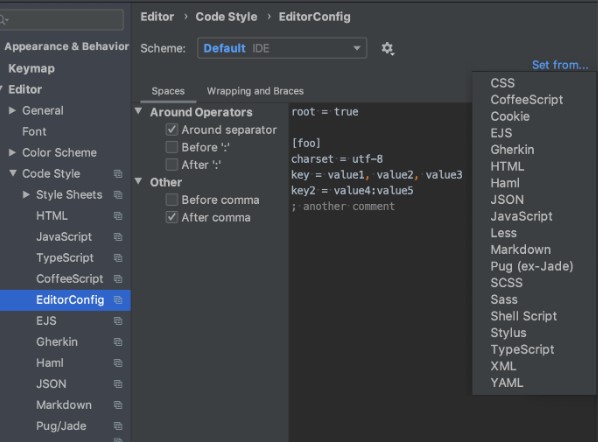Viewport: 598px width, 442px height.
Task: Select HTML in the Code Style tree
Action: coord(52,216)
